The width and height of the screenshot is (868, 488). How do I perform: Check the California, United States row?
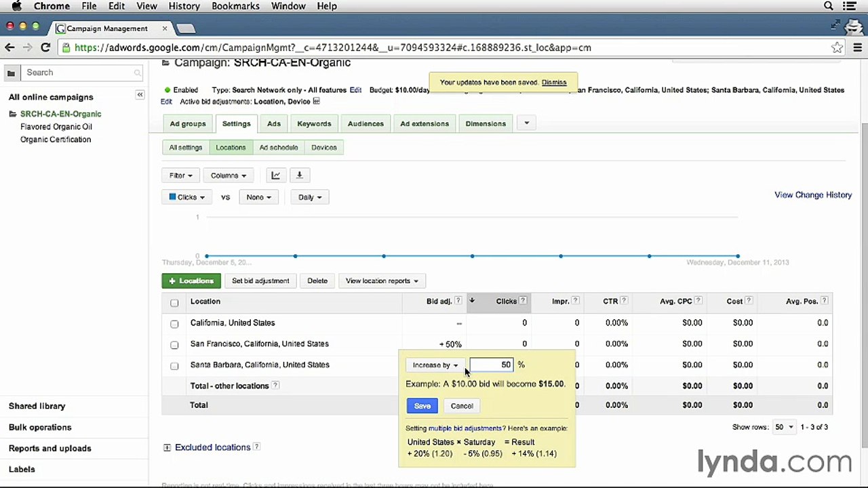(174, 324)
